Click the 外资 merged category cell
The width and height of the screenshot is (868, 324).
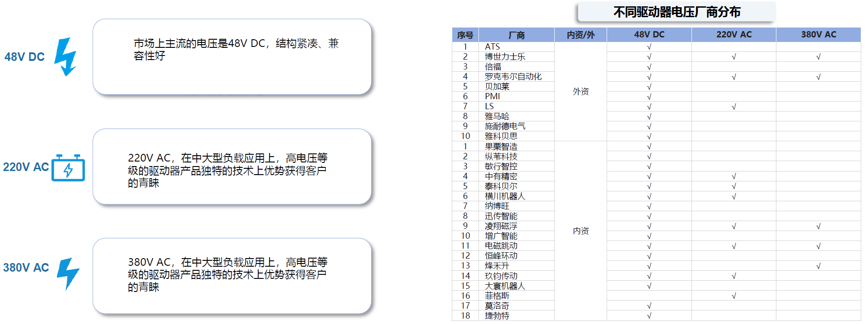[580, 92]
